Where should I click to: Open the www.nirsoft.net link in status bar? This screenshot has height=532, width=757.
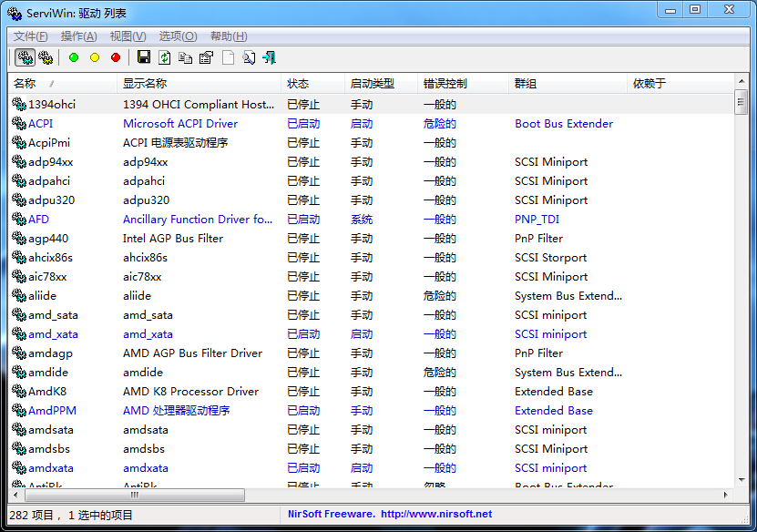(436, 515)
